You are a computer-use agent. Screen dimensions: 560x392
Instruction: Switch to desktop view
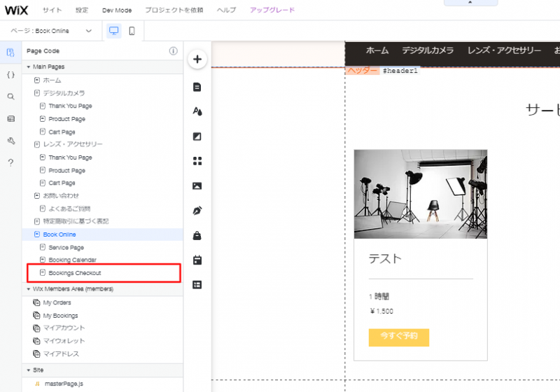(113, 31)
